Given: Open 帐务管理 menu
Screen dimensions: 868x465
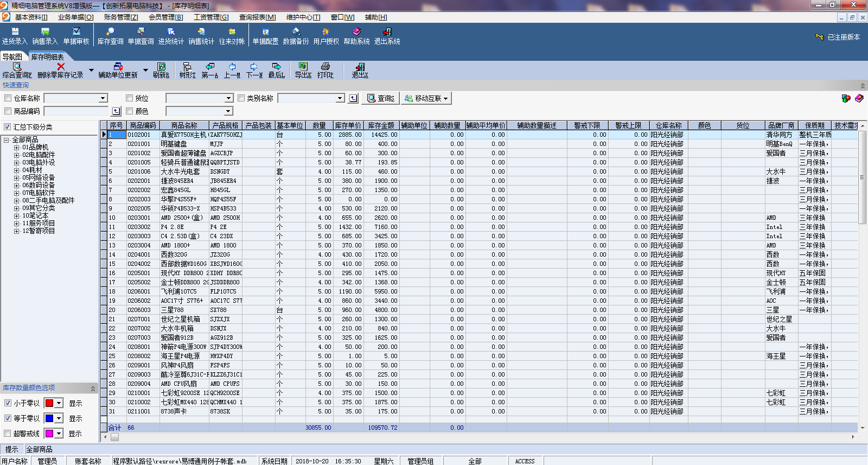Looking at the screenshot, I should 121,17.
